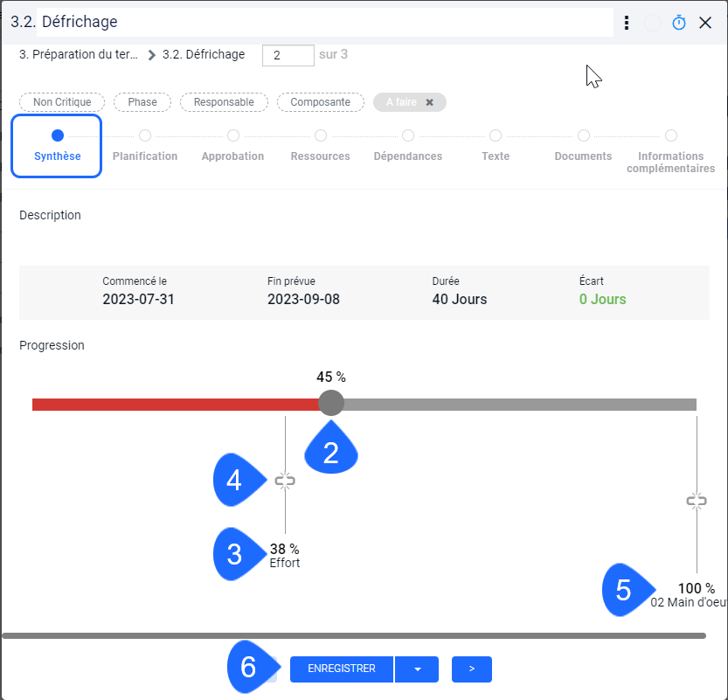Click breadcrumb 3. Préparation du ter...

click(x=79, y=54)
